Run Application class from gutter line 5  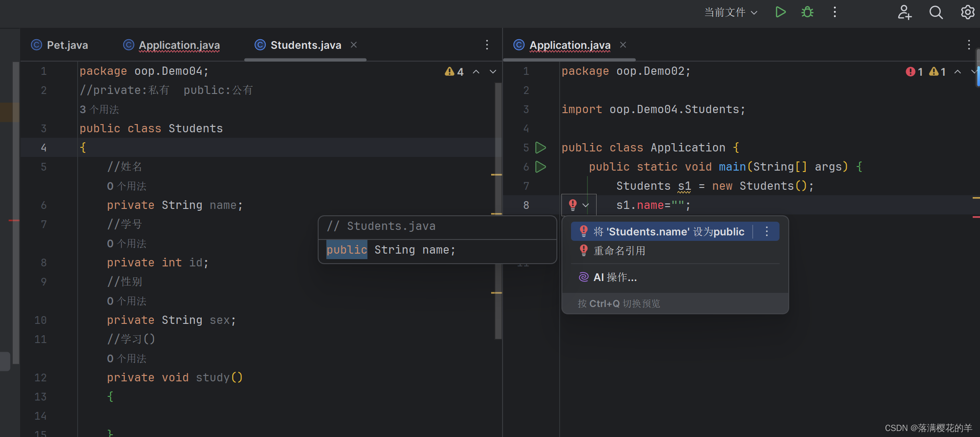(x=541, y=148)
